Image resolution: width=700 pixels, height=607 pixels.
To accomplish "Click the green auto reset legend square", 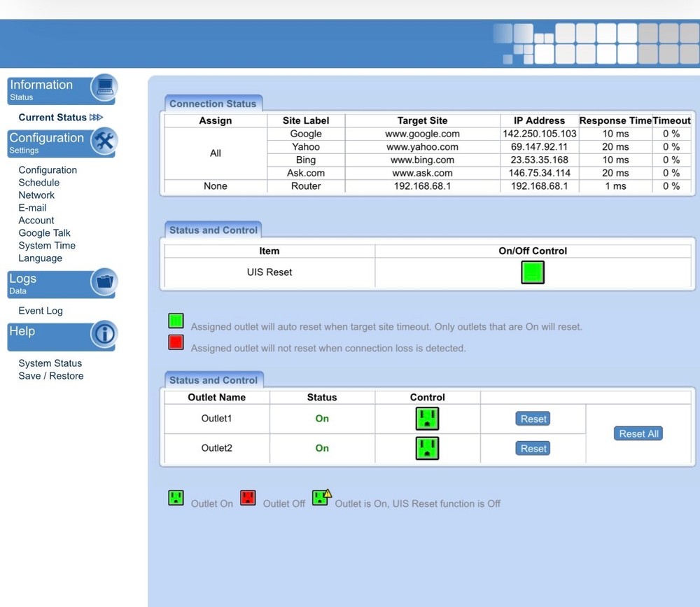I will [x=176, y=321].
